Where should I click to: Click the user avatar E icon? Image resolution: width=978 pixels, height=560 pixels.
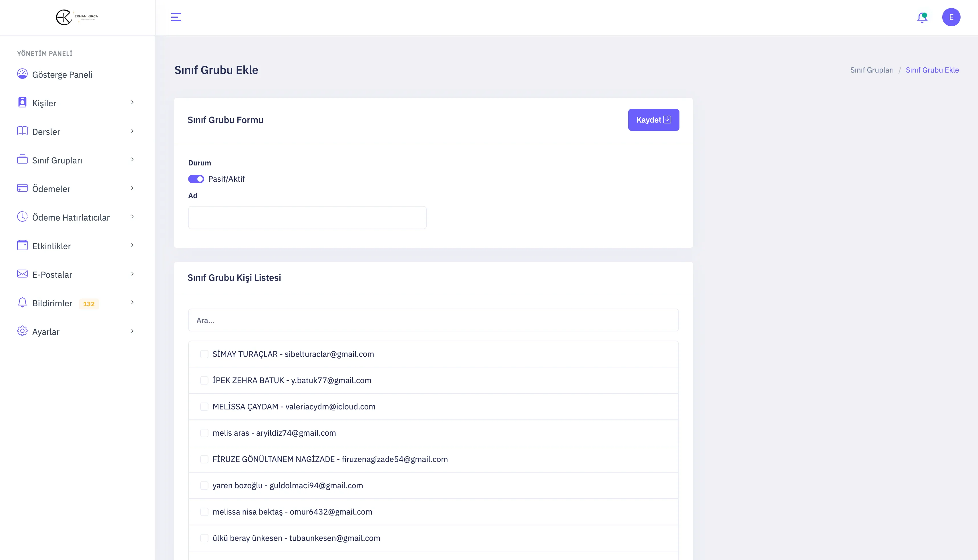951,17
